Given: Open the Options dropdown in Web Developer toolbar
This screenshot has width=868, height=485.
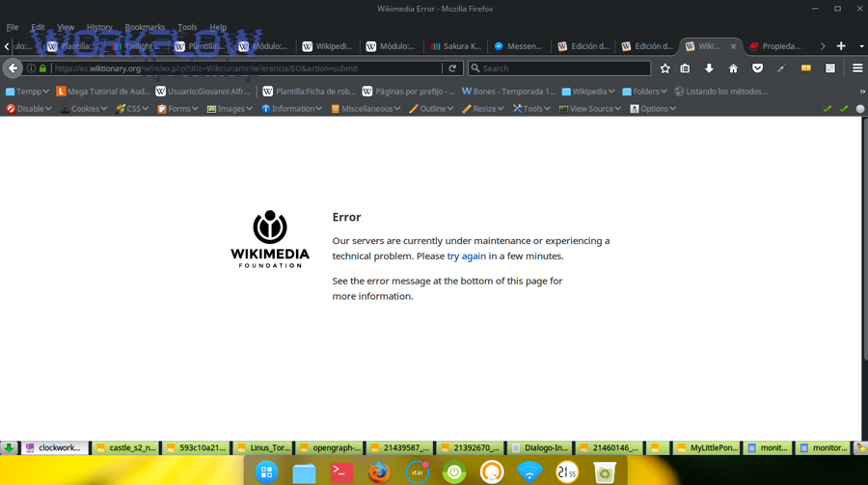Looking at the screenshot, I should click(x=653, y=109).
